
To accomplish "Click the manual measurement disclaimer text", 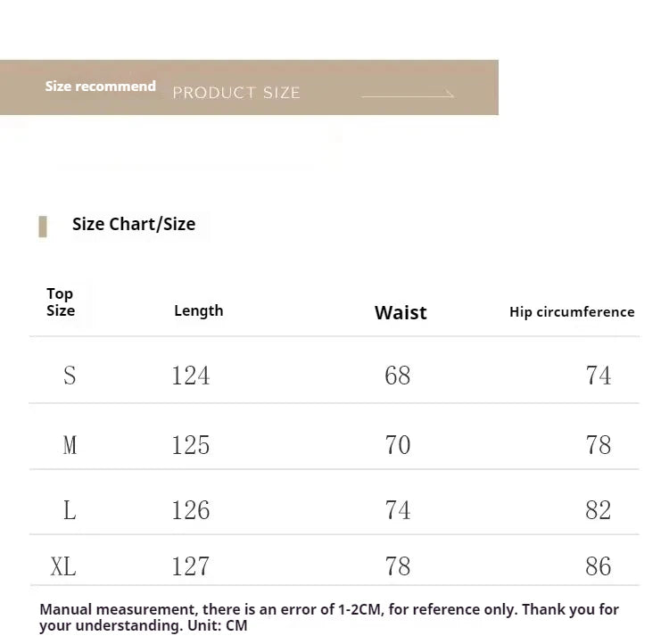I will click(x=329, y=617).
